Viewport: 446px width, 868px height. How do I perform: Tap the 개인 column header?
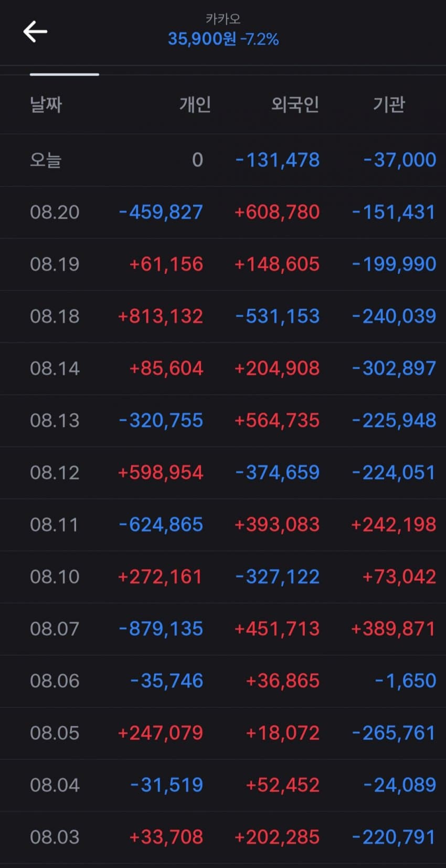click(x=195, y=104)
